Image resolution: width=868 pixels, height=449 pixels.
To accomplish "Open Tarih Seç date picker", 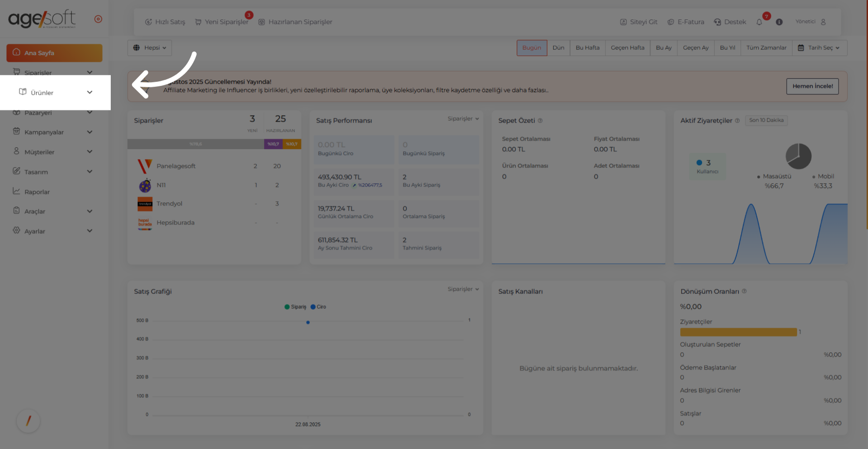I will [x=819, y=48].
